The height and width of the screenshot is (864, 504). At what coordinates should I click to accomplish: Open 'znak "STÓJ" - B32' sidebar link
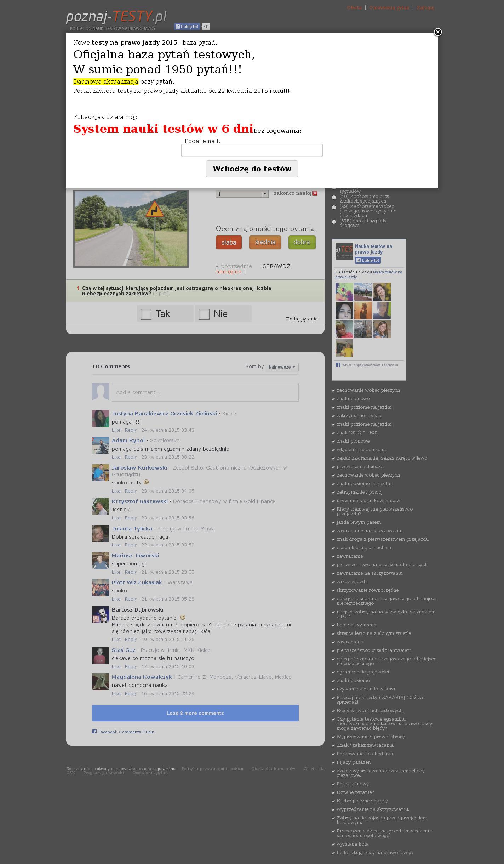[357, 433]
